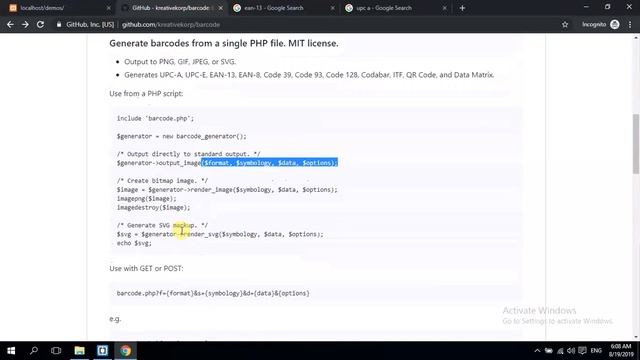Open the Incognito profile icon
Screen dimensions: 640x360
(615, 24)
